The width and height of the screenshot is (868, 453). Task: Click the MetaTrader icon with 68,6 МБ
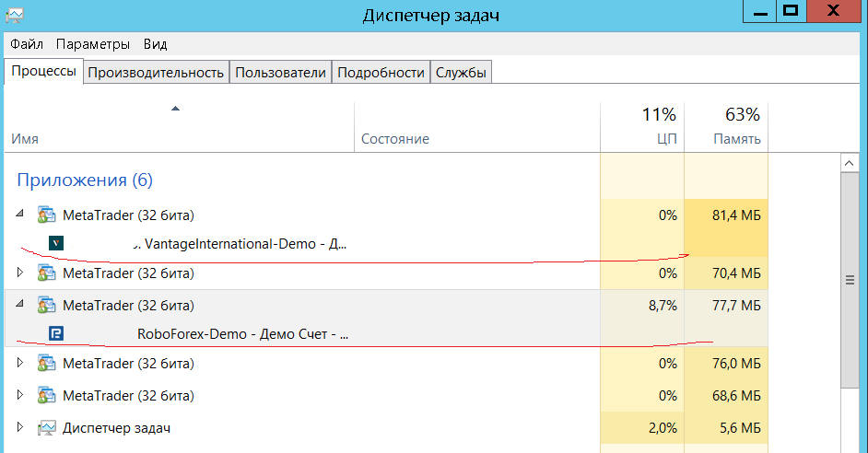[46, 396]
